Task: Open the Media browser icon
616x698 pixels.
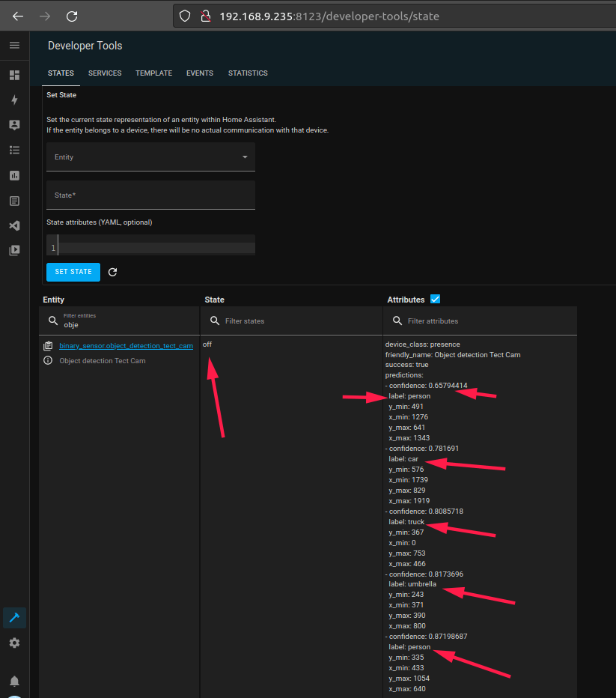Action: click(15, 250)
